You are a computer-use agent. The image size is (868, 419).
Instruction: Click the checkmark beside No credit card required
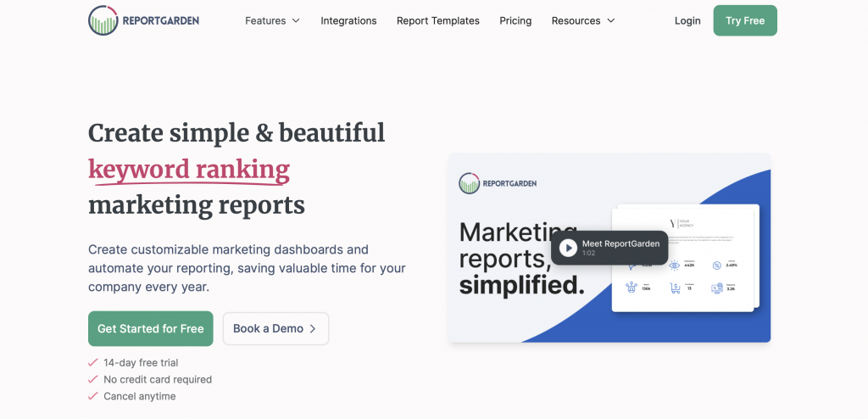tap(93, 379)
